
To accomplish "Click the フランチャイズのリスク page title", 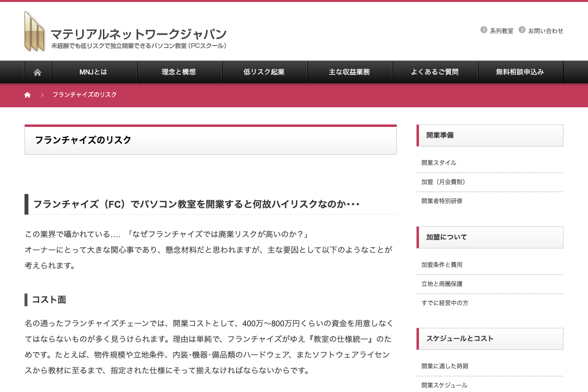I will click(83, 140).
